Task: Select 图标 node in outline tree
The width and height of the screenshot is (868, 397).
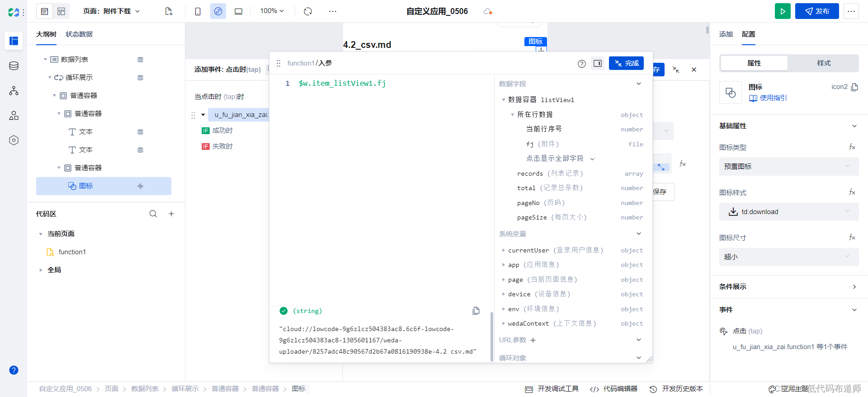Action: tap(104, 186)
